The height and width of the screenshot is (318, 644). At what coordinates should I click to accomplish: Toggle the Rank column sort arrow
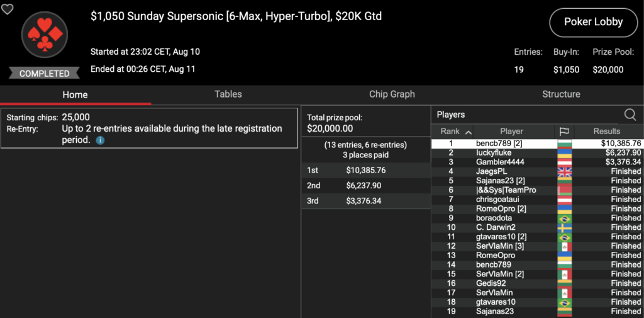(468, 132)
